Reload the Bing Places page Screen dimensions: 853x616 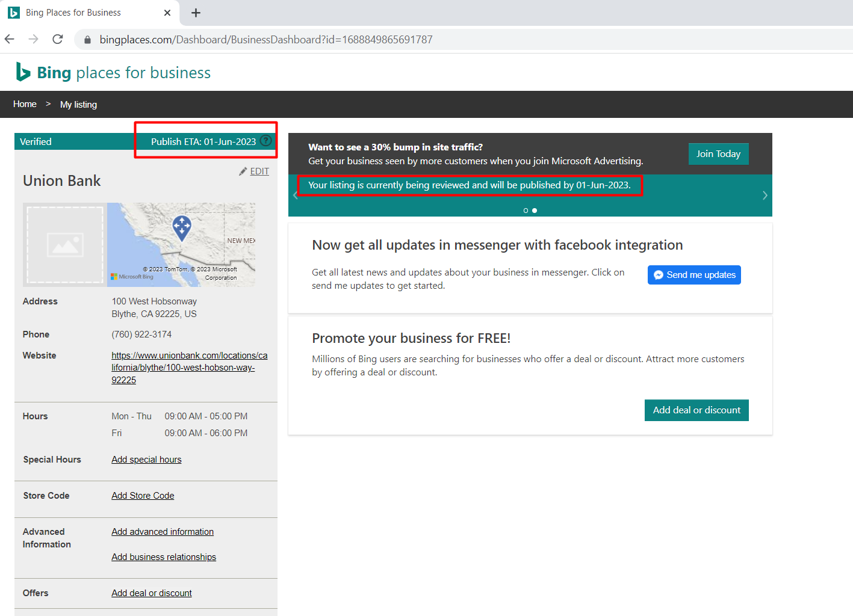pos(58,39)
